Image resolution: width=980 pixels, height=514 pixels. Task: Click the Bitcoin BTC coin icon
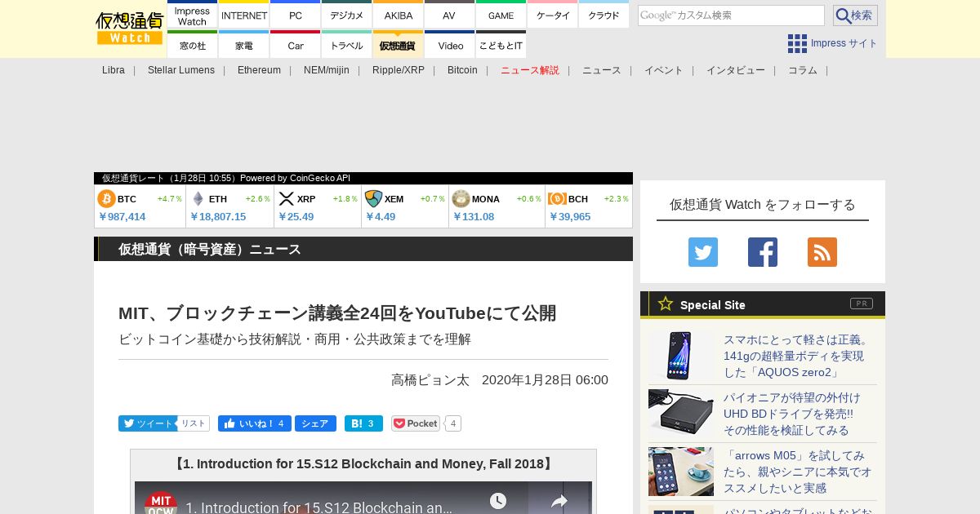(x=106, y=199)
